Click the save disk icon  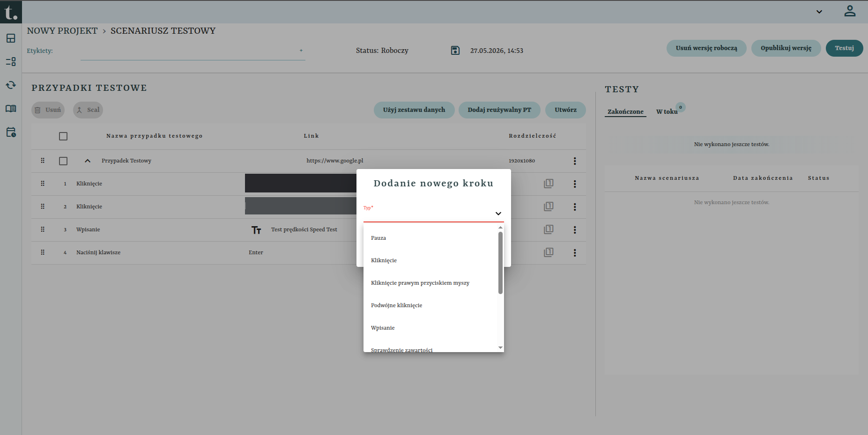pos(455,51)
